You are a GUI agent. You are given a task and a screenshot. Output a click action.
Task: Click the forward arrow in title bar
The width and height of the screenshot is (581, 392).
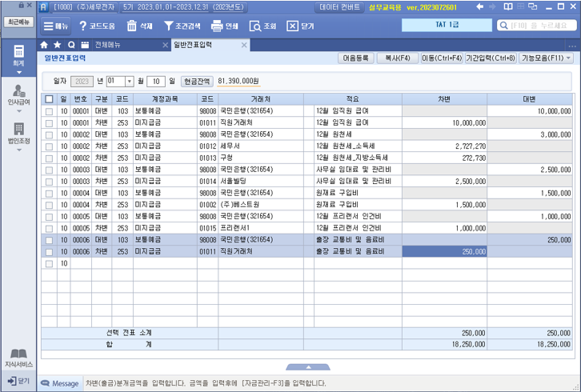click(492, 6)
